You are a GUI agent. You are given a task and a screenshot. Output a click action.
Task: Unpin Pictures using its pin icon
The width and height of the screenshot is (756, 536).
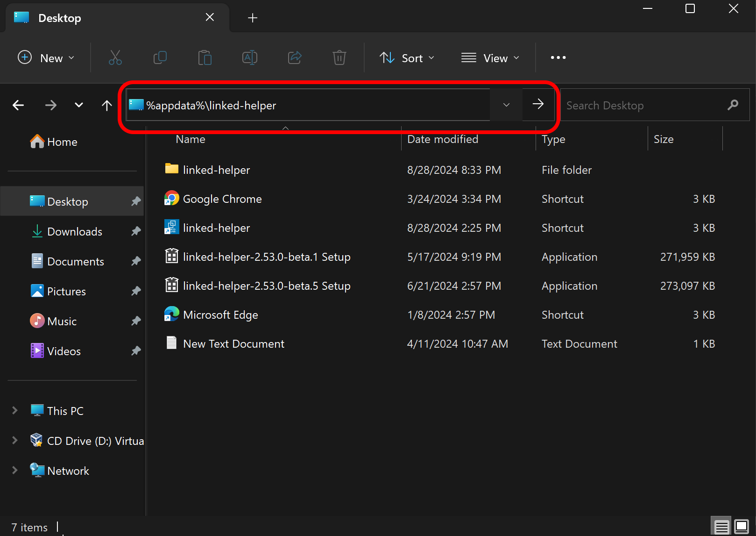point(136,291)
